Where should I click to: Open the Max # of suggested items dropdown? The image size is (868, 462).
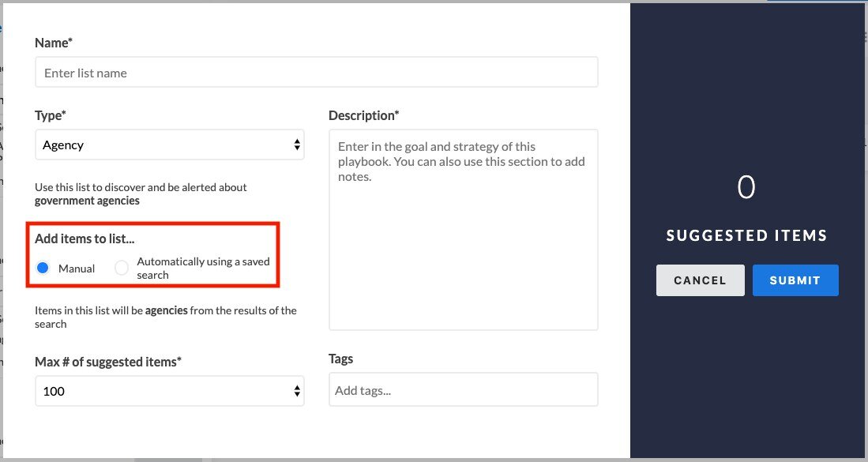[x=169, y=390]
